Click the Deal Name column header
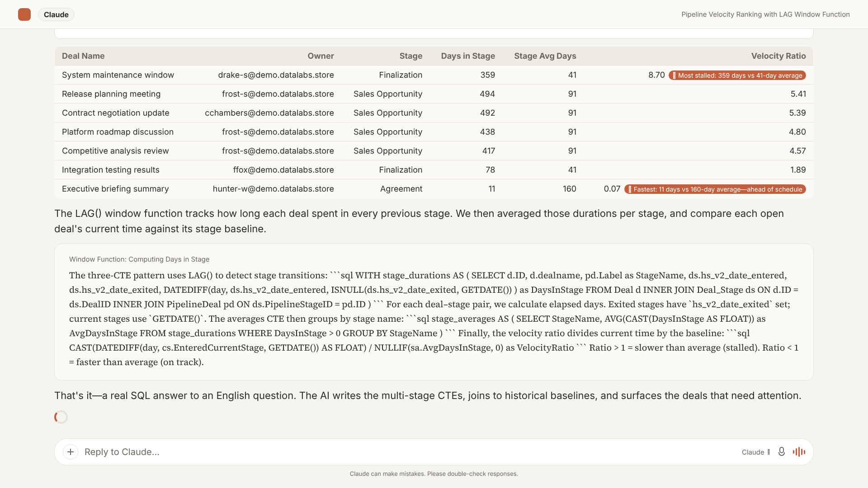The height and width of the screenshot is (488, 868). [x=83, y=56]
